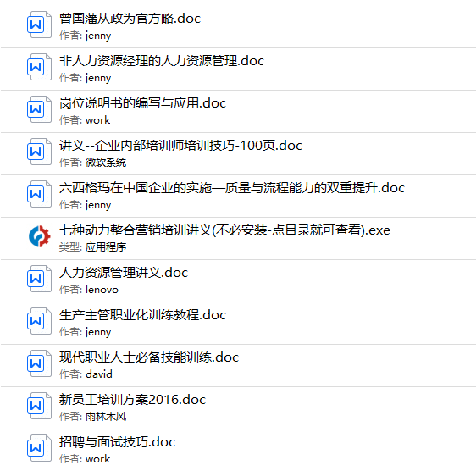Image resolution: width=476 pixels, height=476 pixels.
Task: Select file name 岗位说明书的编写与应用.doc
Action: (142, 103)
